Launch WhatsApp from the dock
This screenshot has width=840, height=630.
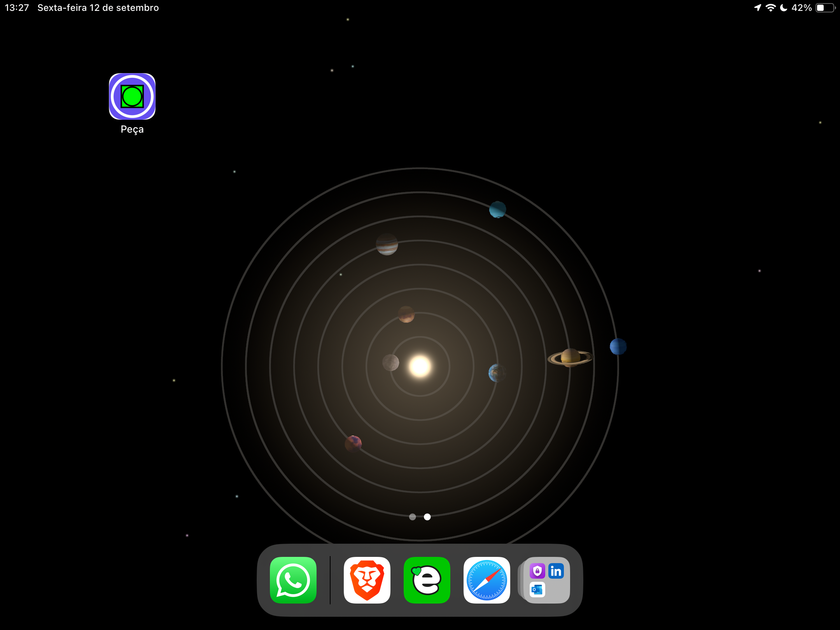pyautogui.click(x=293, y=580)
